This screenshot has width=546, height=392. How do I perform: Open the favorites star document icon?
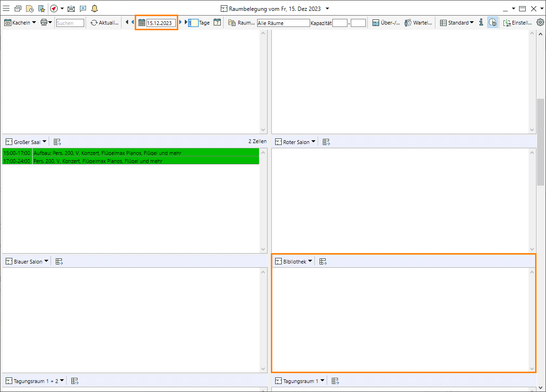click(x=41, y=9)
